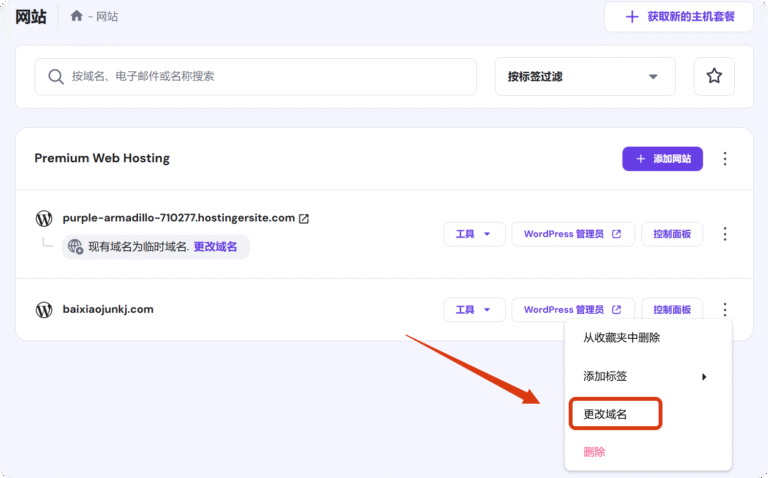Click WordPress logo next to purple-armadillo domain

pyautogui.click(x=44, y=218)
